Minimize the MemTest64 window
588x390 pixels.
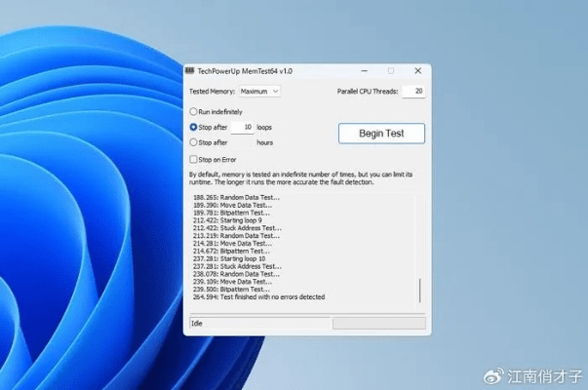point(364,71)
